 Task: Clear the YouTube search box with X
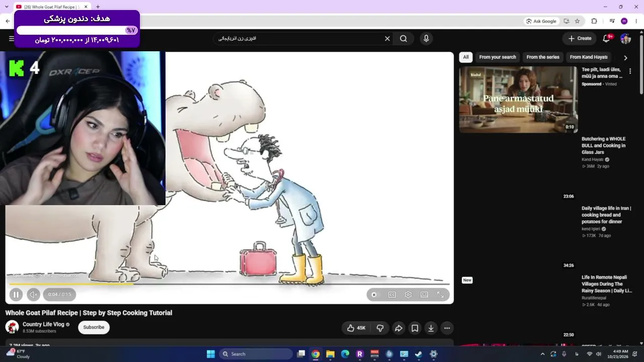tap(387, 39)
